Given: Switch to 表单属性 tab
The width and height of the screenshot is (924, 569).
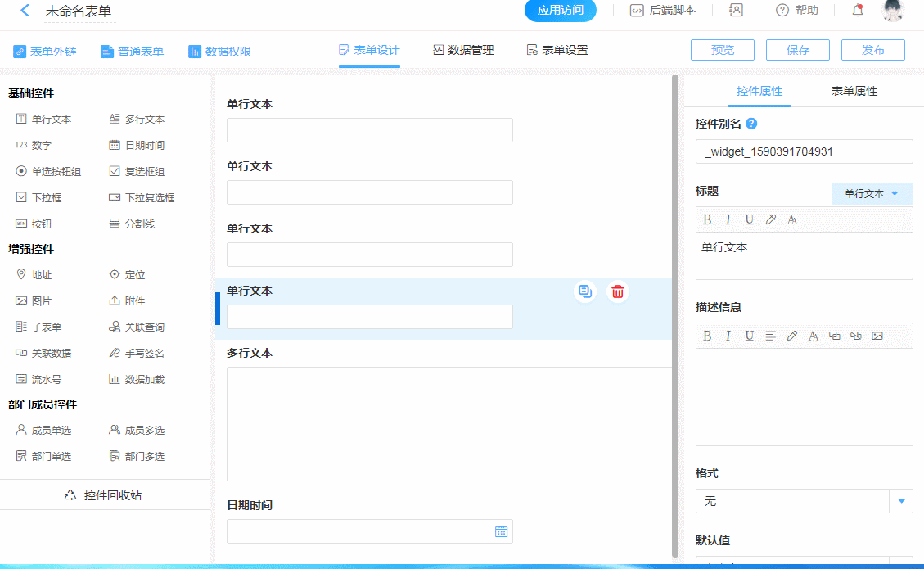Looking at the screenshot, I should point(854,92).
